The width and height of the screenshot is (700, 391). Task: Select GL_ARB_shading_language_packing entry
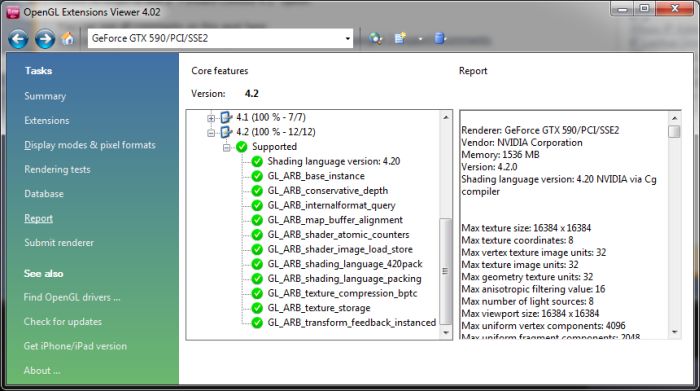tap(344, 279)
